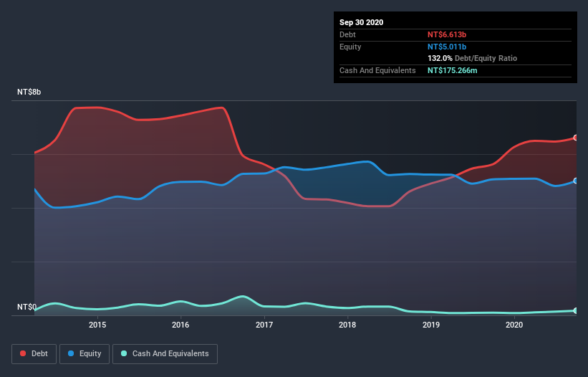Select the 2020 x-axis label
This screenshot has height=377, width=588.
pyautogui.click(x=514, y=325)
